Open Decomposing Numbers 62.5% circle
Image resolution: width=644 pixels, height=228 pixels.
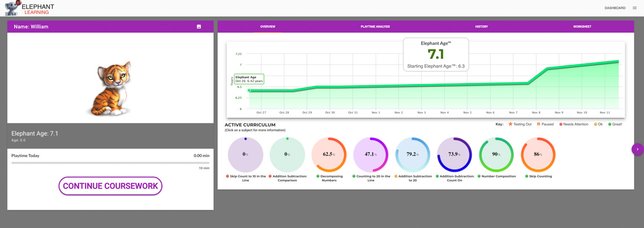tap(329, 155)
